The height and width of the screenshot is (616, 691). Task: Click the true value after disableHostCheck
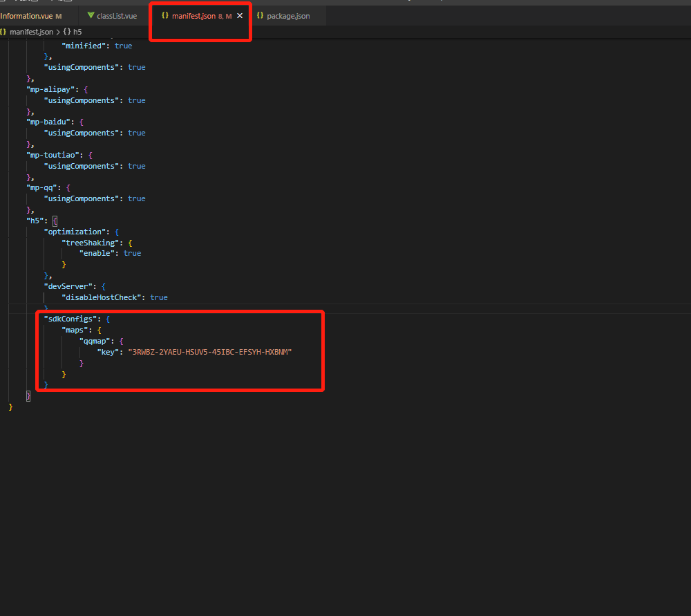point(159,298)
